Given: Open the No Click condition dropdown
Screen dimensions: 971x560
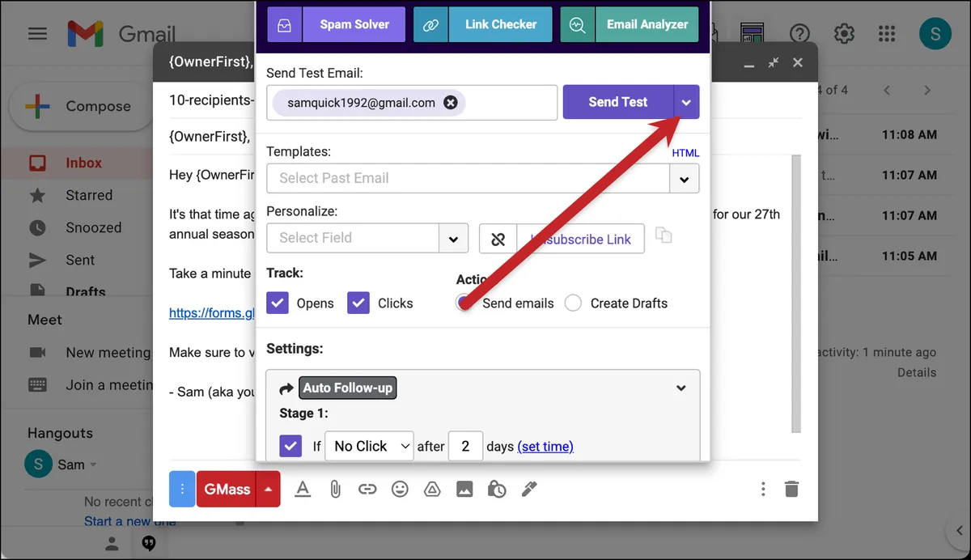Looking at the screenshot, I should (x=369, y=446).
